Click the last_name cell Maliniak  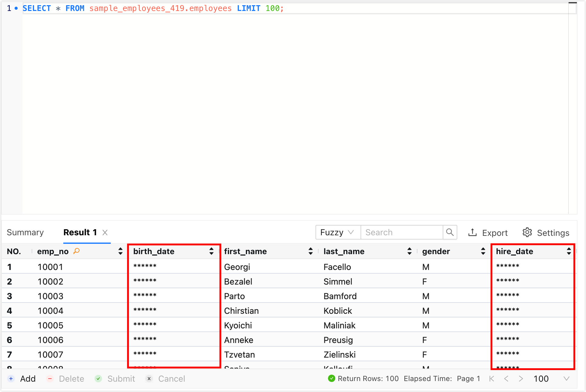[340, 325]
